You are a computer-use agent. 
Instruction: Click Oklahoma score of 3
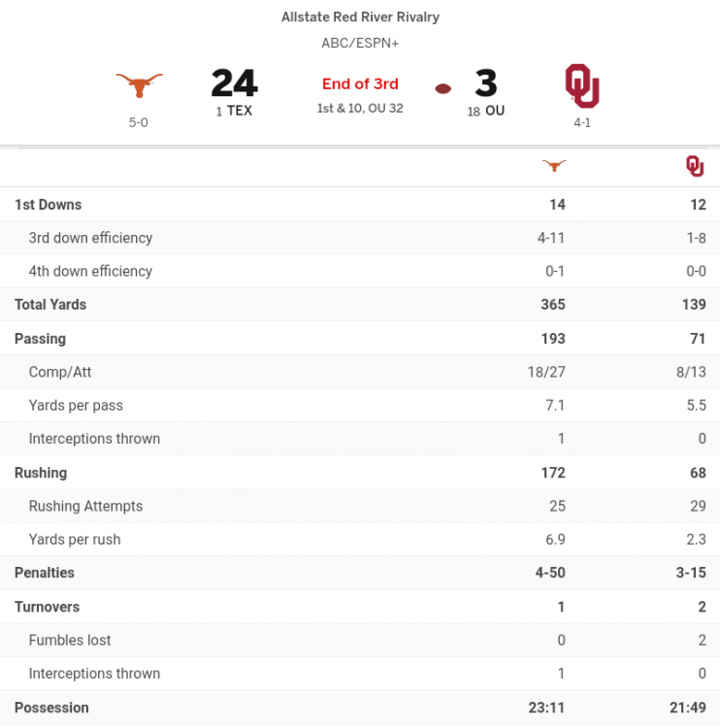click(486, 83)
